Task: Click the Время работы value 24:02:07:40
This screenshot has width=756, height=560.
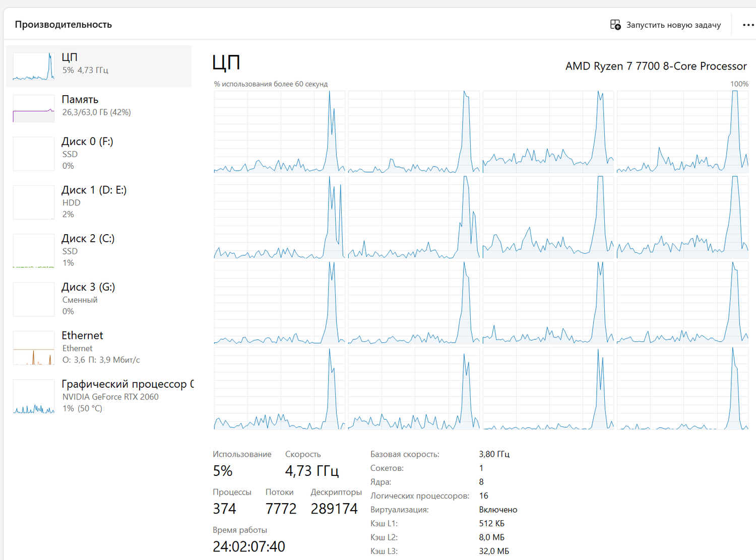Action: click(x=249, y=546)
